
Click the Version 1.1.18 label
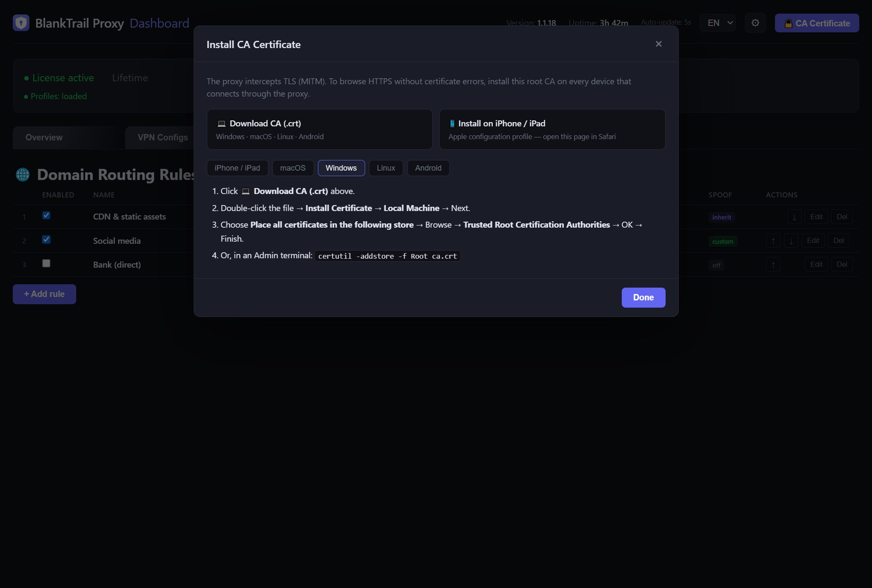pyautogui.click(x=531, y=23)
